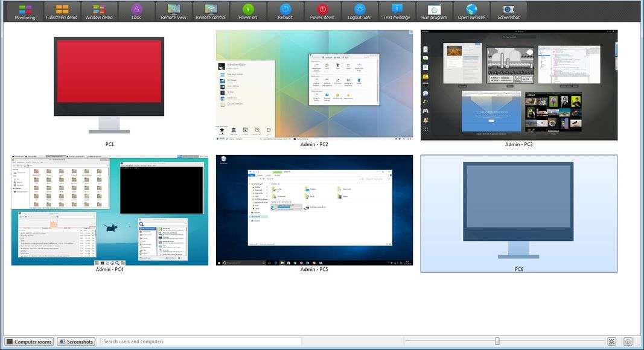This screenshot has height=350, width=644.
Task: Click the auto-adjust thumbnail size button
Action: tap(611, 342)
